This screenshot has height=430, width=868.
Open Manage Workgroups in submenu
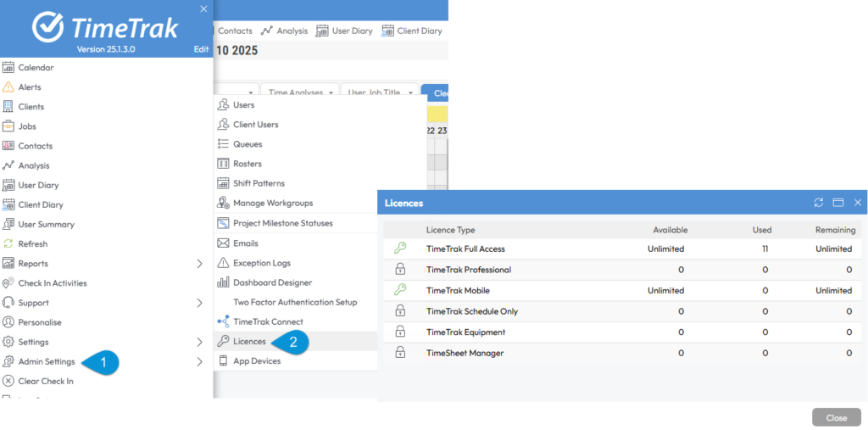pyautogui.click(x=273, y=204)
